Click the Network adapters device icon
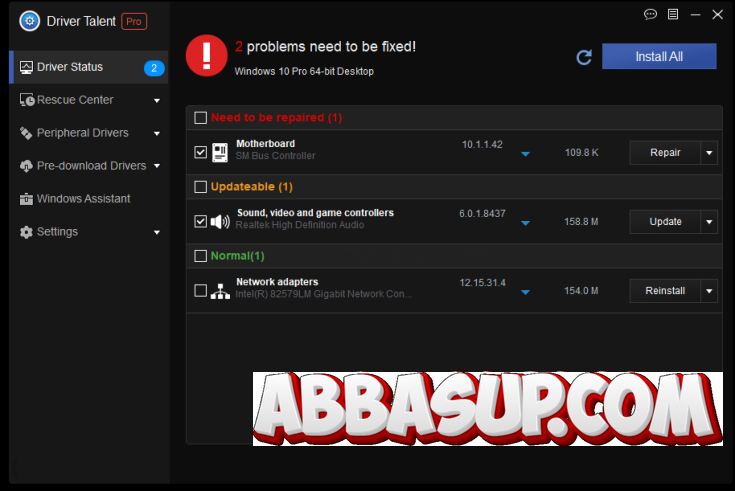 pyautogui.click(x=220, y=291)
